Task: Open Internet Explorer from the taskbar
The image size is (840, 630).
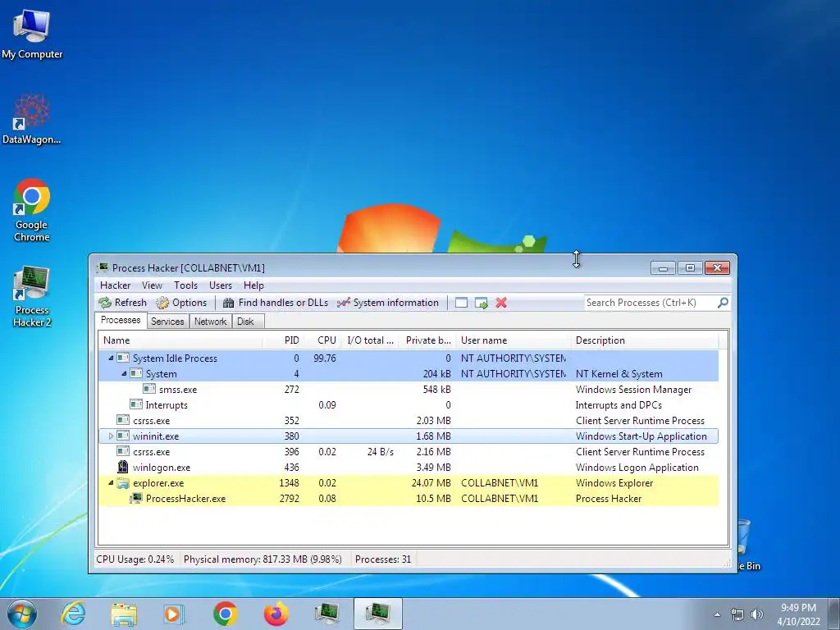Action: [73, 614]
